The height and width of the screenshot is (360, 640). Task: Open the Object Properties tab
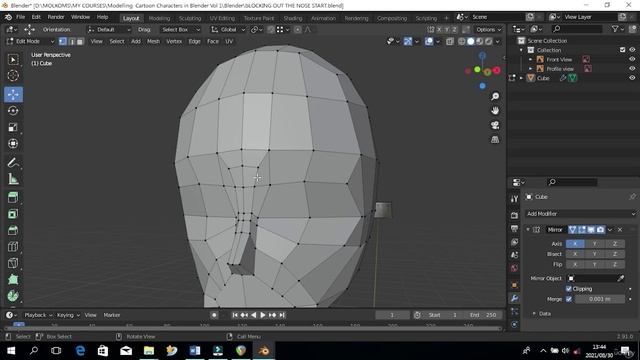point(514,284)
